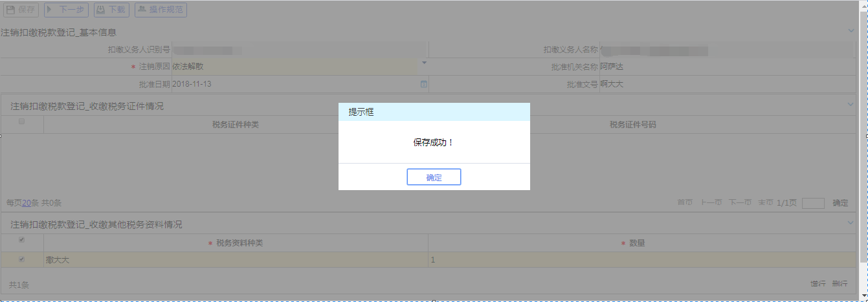Click the 首页 pagination link
This screenshot has height=302, width=868.
click(685, 202)
